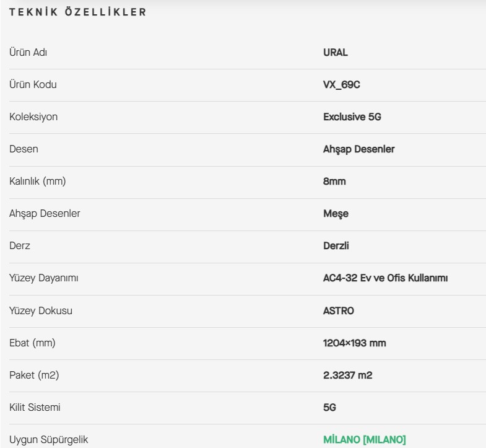Click the Yüzey Dayanımı label
Image resolution: width=486 pixels, height=448 pixels.
pos(44,278)
